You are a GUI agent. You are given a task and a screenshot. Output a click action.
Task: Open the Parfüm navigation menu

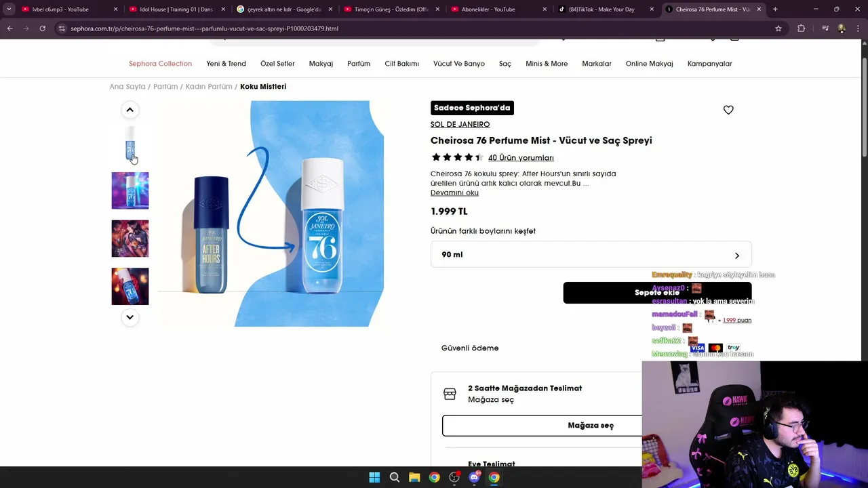[359, 64]
